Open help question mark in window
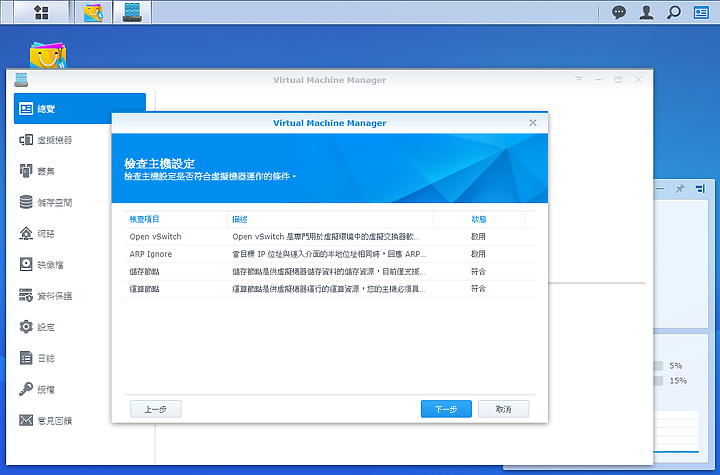The width and height of the screenshot is (720, 475). click(579, 79)
